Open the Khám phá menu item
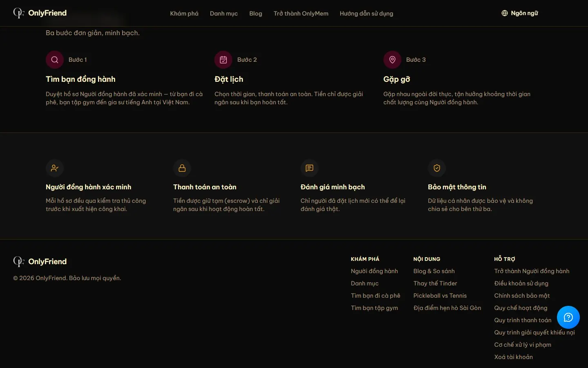The image size is (588, 368). tap(184, 13)
